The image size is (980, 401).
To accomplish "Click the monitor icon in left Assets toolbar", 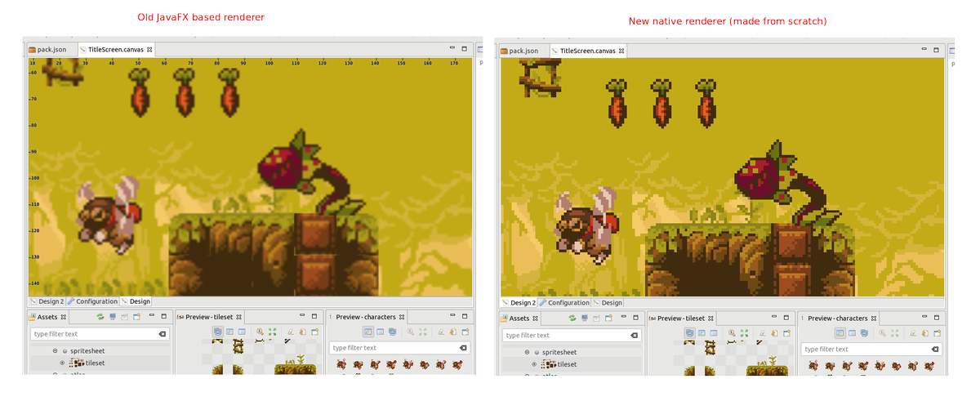I will 113,317.
